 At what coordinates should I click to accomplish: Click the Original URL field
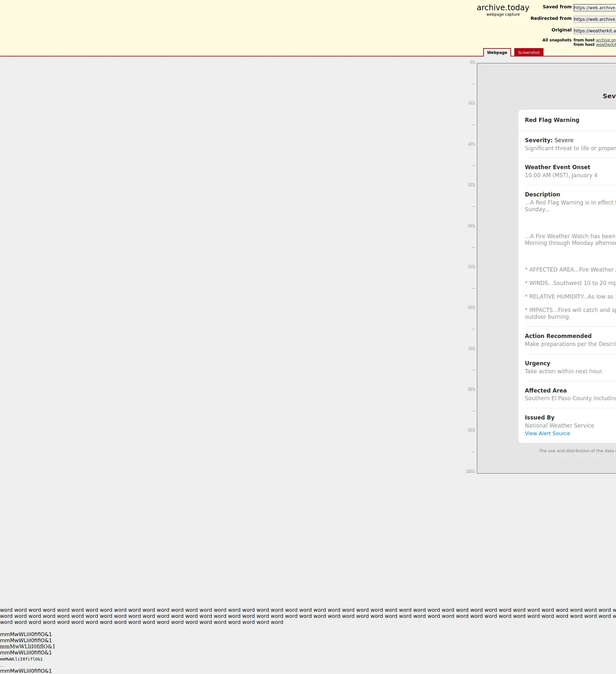tap(595, 31)
